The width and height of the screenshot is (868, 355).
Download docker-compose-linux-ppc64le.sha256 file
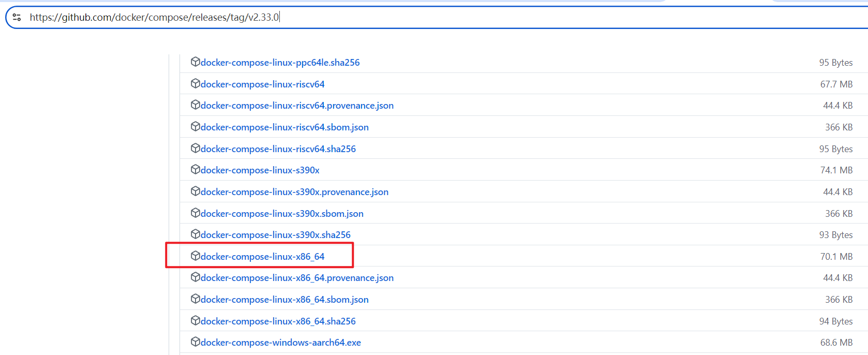[x=280, y=63]
